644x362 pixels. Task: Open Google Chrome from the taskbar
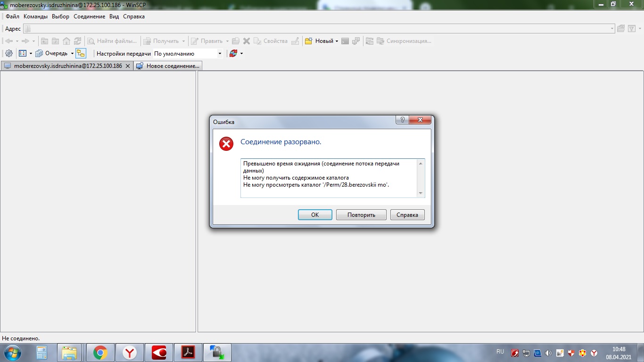[100, 353]
